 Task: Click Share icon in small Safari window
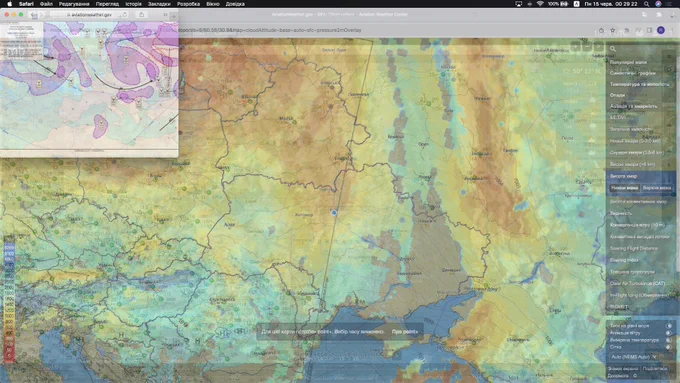point(141,15)
